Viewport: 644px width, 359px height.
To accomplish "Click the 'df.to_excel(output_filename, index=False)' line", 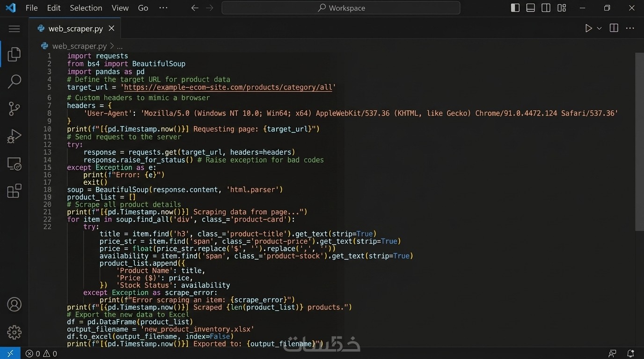I will (150, 336).
